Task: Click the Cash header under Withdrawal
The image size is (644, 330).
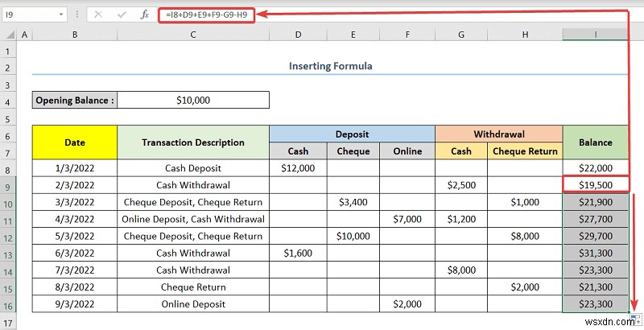Action: pyautogui.click(x=461, y=151)
